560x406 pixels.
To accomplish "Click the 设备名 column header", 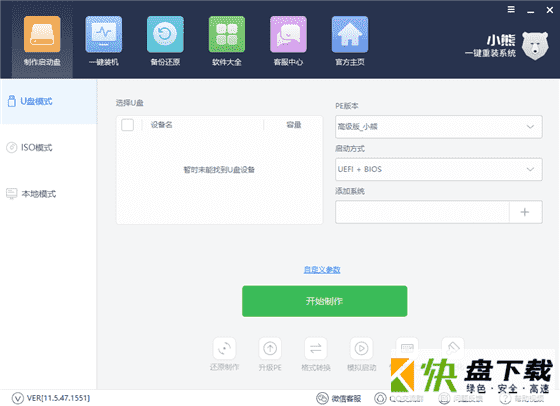I will tap(161, 125).
